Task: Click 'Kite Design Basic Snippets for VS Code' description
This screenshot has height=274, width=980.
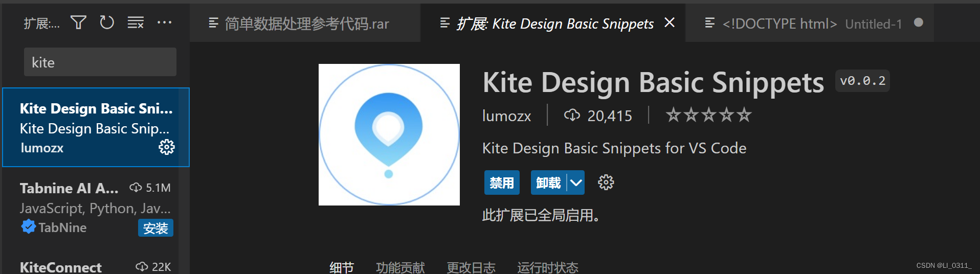Action: (x=614, y=148)
